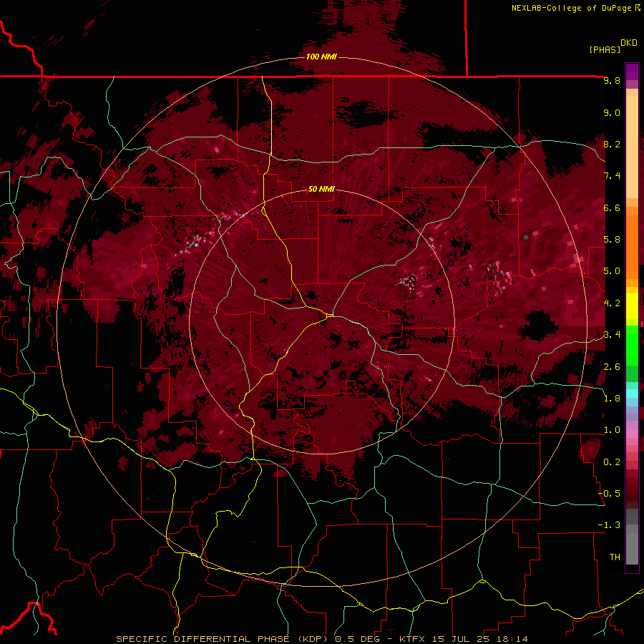Select the -1.3 value on the color scale
644x644 pixels.
coord(609,526)
